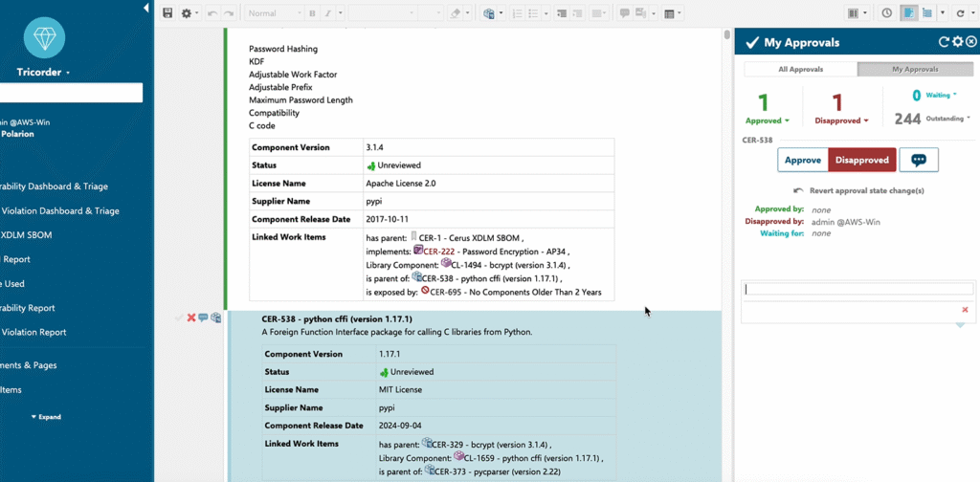The height and width of the screenshot is (482, 980).
Task: Refresh the My Approvals panel
Action: click(x=944, y=42)
